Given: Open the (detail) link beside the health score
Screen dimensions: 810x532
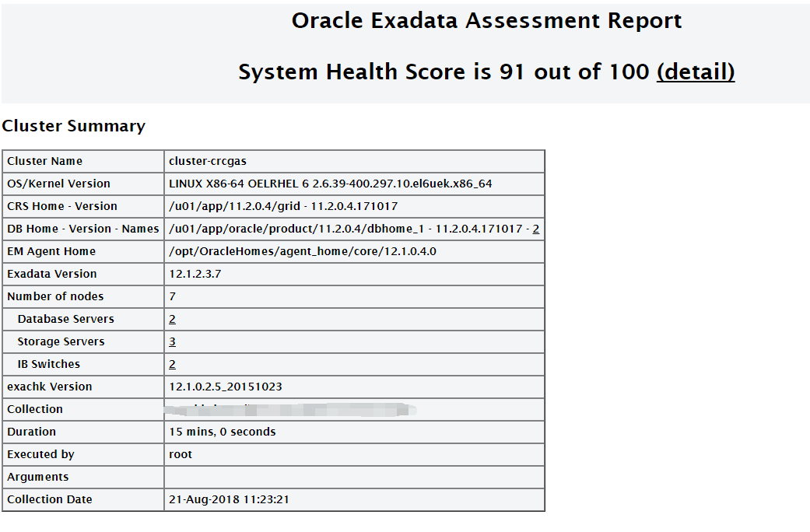Looking at the screenshot, I should (696, 72).
